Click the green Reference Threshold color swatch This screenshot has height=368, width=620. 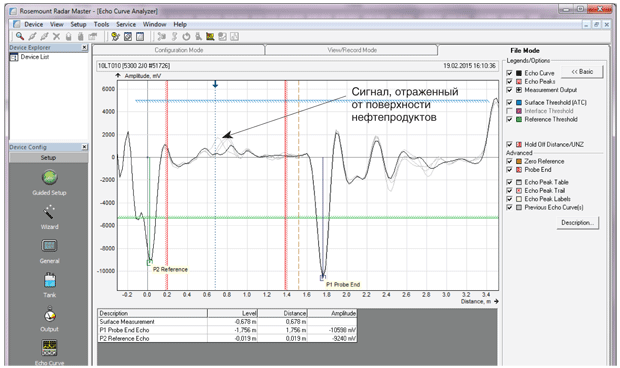point(519,119)
